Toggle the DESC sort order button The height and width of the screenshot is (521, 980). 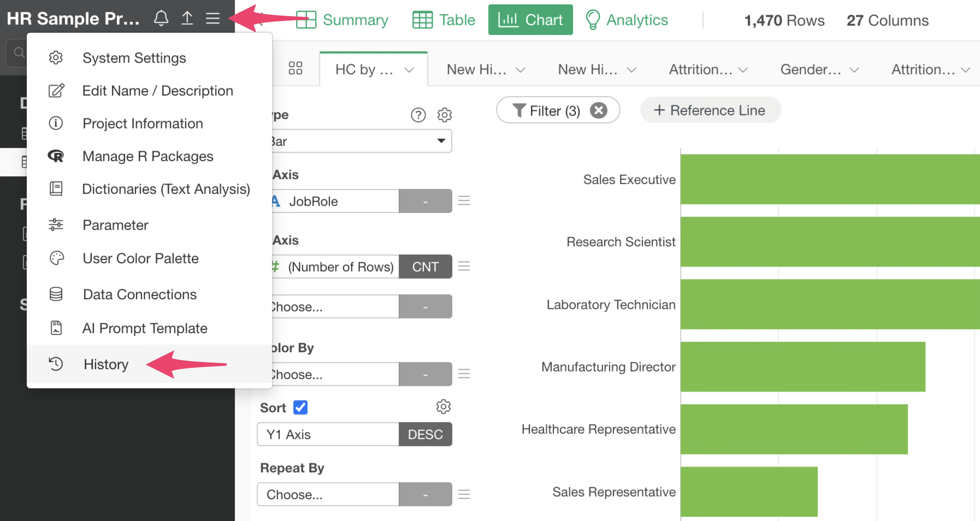click(425, 434)
